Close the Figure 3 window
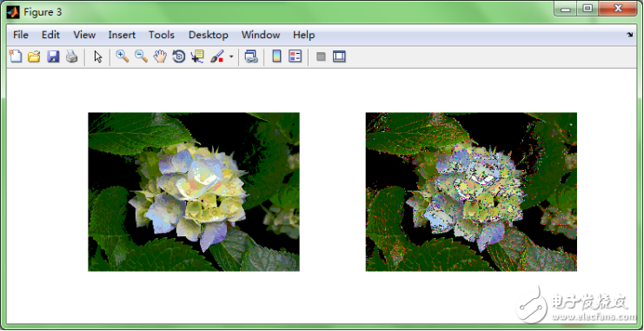This screenshot has width=644, height=331. (618, 9)
